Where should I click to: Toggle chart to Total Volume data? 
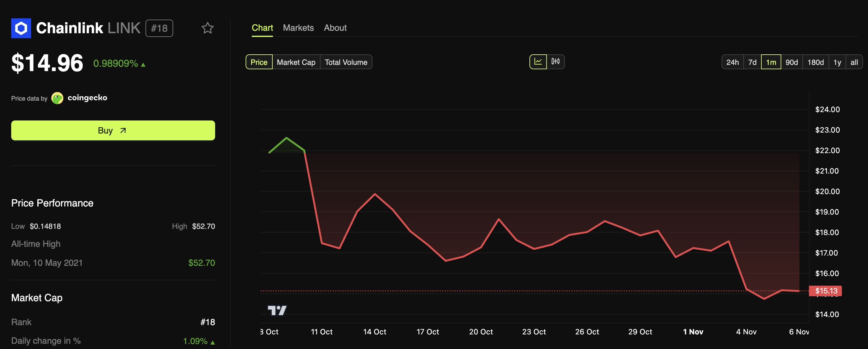click(346, 62)
